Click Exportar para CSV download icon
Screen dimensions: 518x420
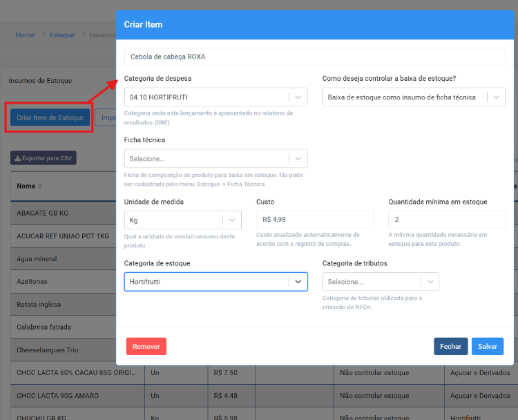(x=18, y=158)
